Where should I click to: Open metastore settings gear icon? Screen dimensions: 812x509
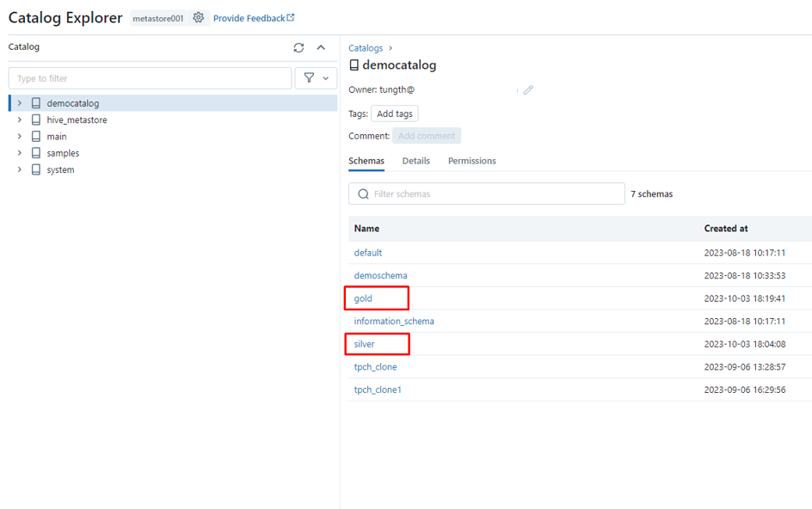click(x=199, y=18)
